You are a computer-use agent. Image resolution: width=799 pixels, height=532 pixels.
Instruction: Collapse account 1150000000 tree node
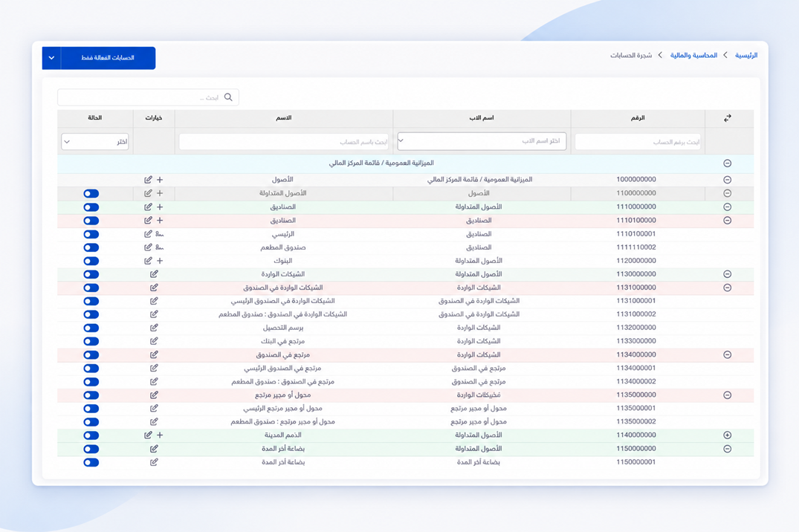[x=727, y=449]
